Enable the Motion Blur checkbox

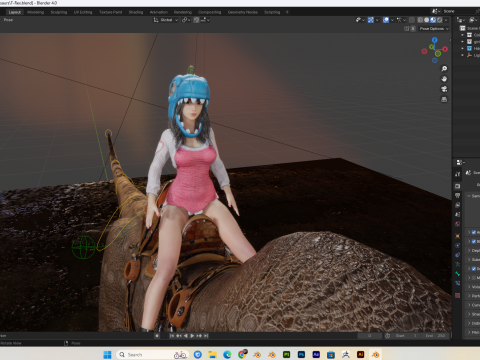[474, 278]
